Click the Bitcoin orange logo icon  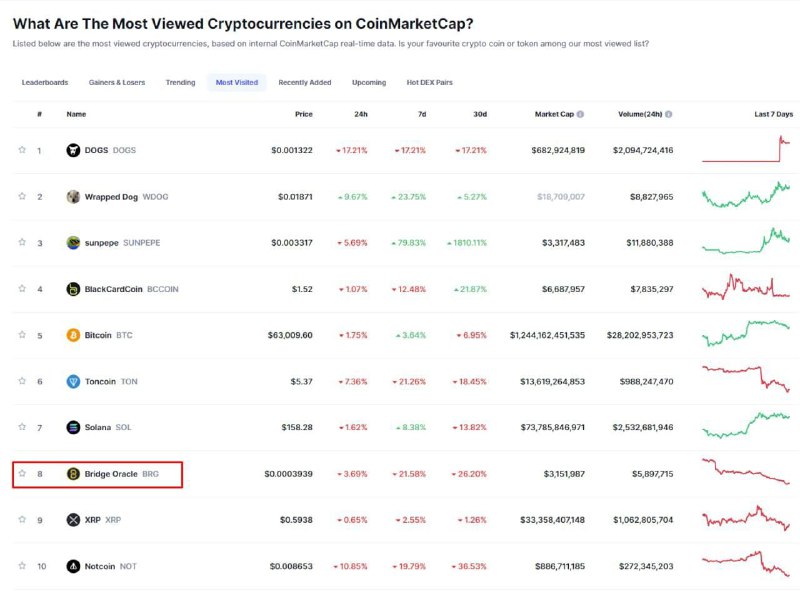click(73, 335)
